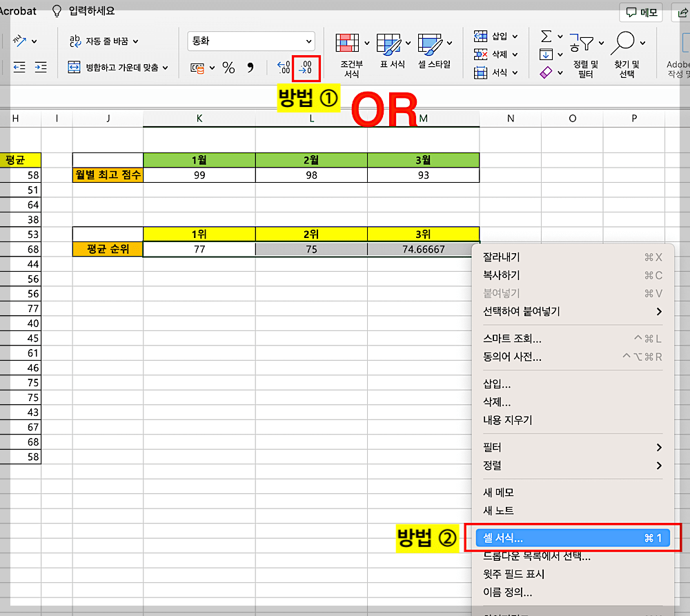Viewport: 690px width, 616px height.
Task: Open the number format dropdown showing 통화
Action: pyautogui.click(x=250, y=41)
